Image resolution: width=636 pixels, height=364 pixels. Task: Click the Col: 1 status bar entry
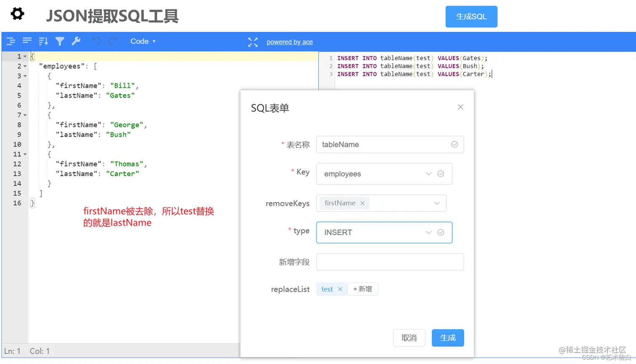pyautogui.click(x=40, y=351)
